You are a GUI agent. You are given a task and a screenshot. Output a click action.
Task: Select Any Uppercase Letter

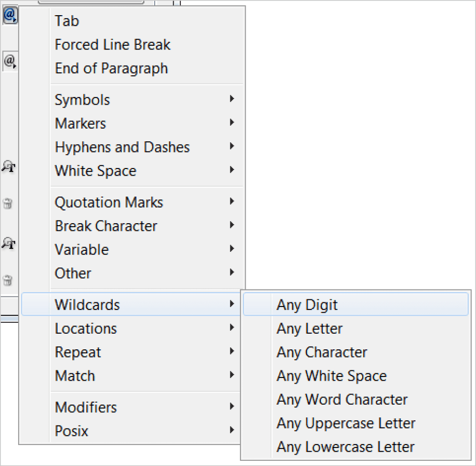pos(346,423)
